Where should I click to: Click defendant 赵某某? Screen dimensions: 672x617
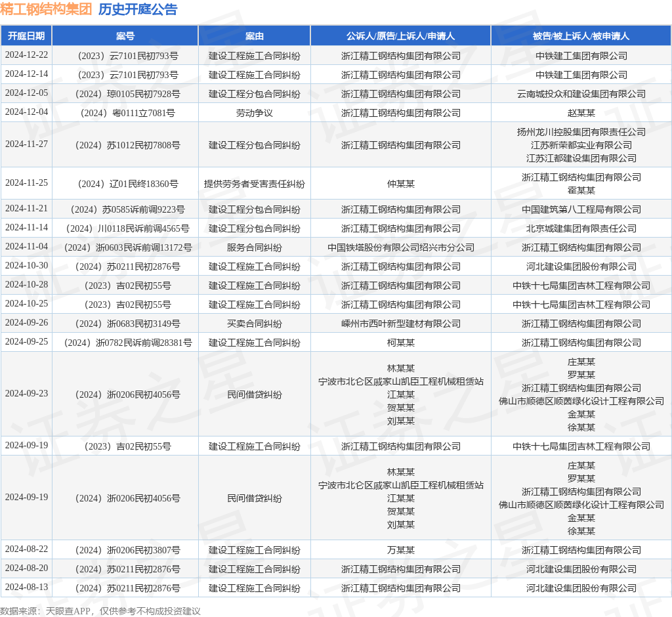pyautogui.click(x=581, y=113)
